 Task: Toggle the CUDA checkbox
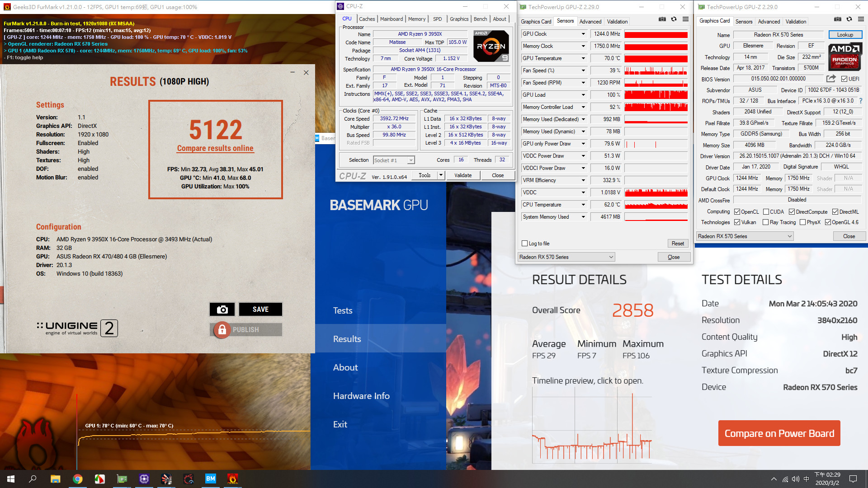click(766, 212)
